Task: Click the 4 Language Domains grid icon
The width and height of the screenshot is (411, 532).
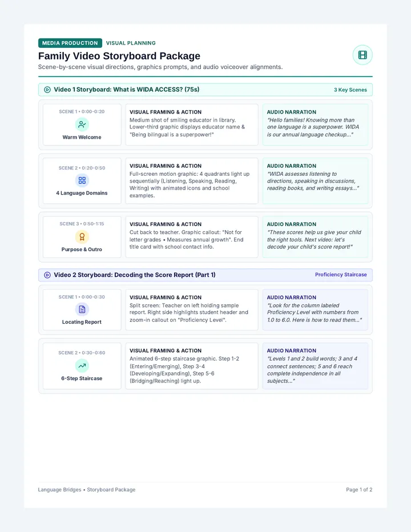Action: [x=82, y=180]
